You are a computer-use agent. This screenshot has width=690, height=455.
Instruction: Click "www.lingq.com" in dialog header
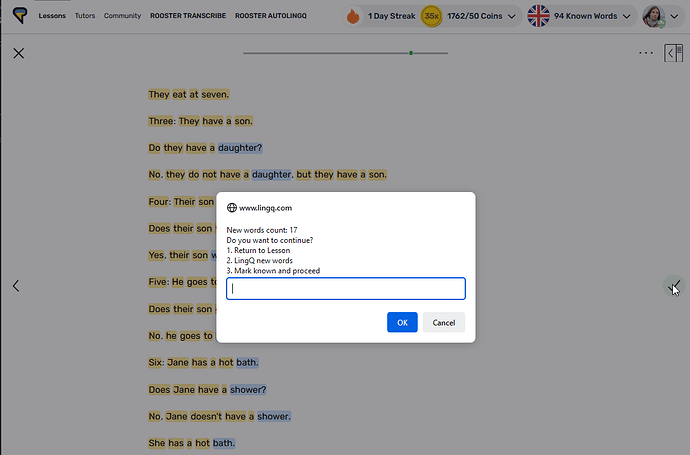[265, 208]
